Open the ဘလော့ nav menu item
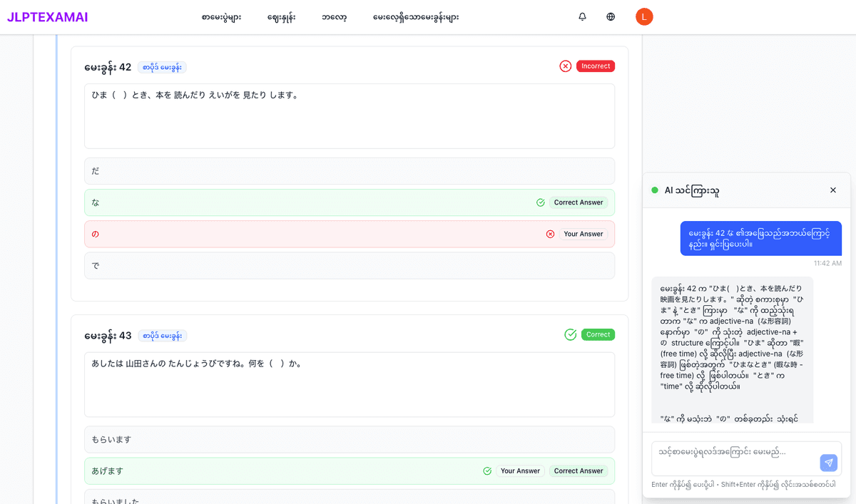856x504 pixels. pos(334,17)
